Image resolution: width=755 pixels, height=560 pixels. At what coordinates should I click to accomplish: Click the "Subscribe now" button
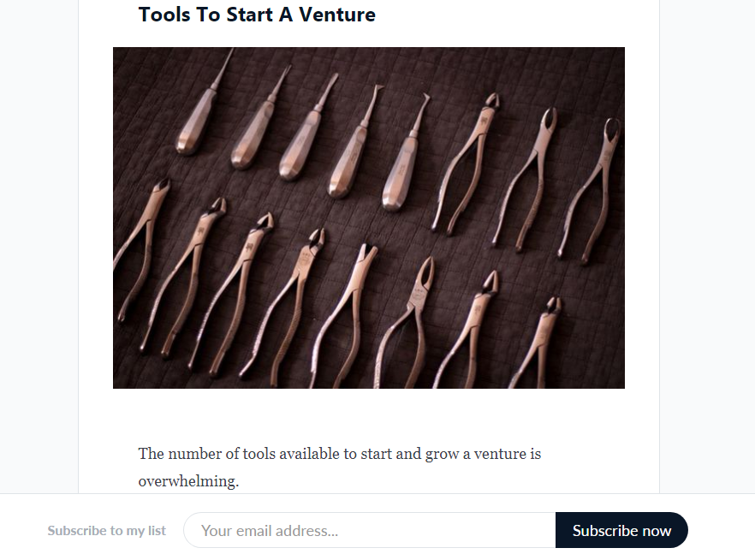coord(621,530)
